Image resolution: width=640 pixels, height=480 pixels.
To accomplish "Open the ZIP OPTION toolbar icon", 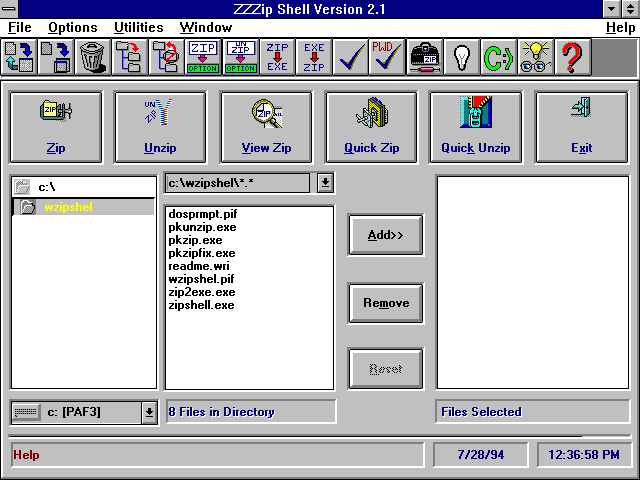I will click(203, 57).
